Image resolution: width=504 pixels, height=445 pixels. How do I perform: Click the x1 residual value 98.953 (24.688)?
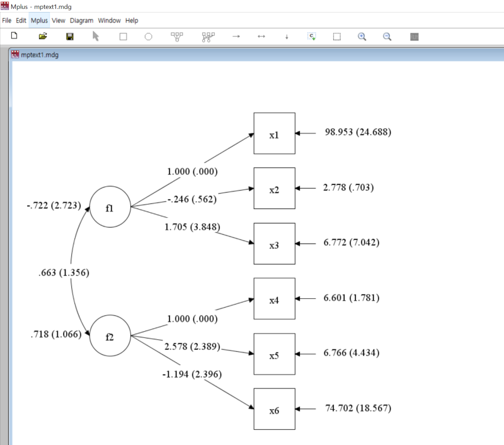tap(358, 132)
